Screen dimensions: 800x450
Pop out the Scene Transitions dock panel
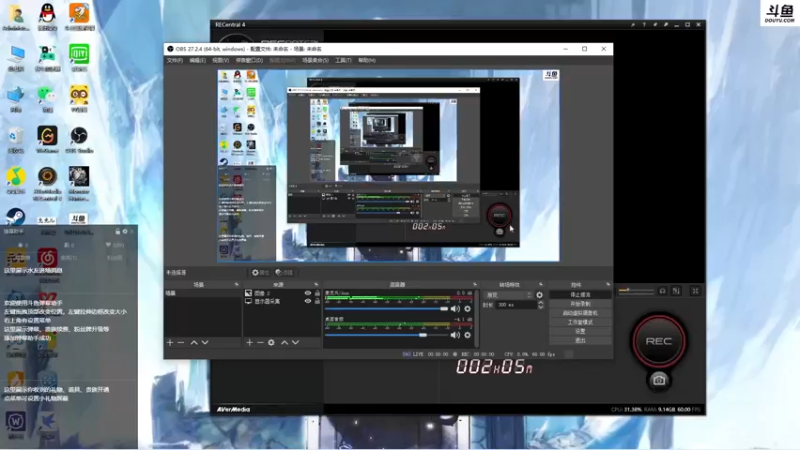click(541, 284)
